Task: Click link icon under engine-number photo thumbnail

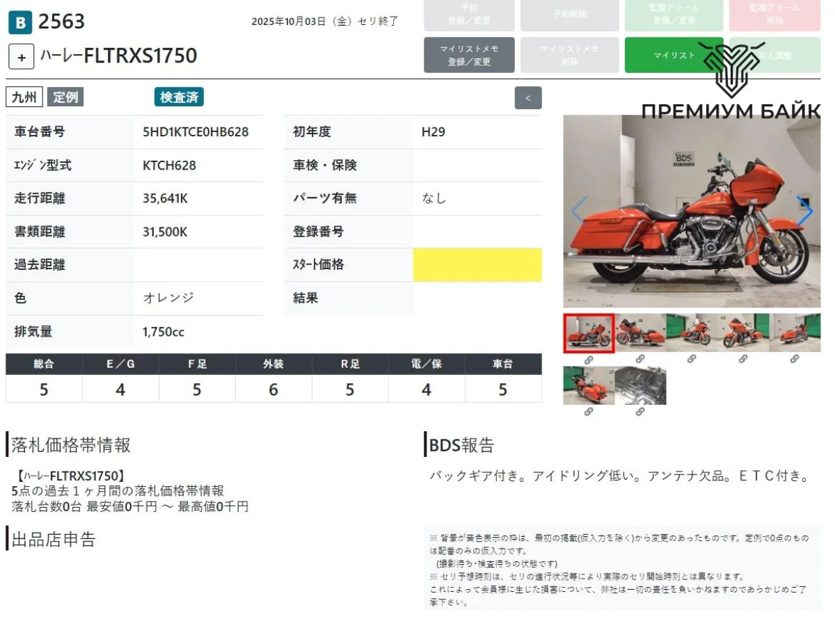Action: (x=640, y=412)
